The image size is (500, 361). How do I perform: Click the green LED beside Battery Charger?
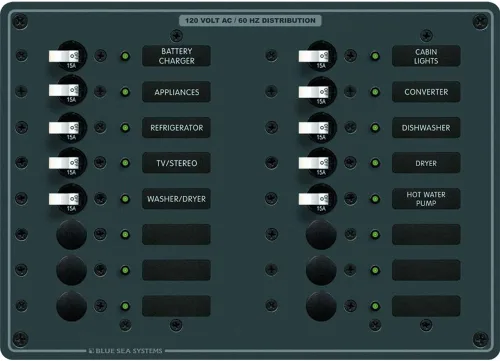[x=125, y=56]
